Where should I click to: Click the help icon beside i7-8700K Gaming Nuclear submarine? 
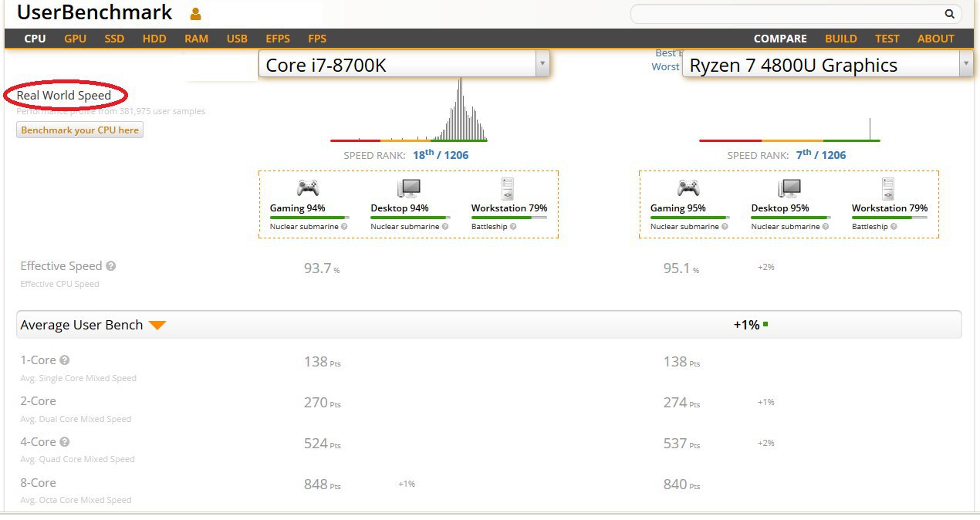(344, 227)
